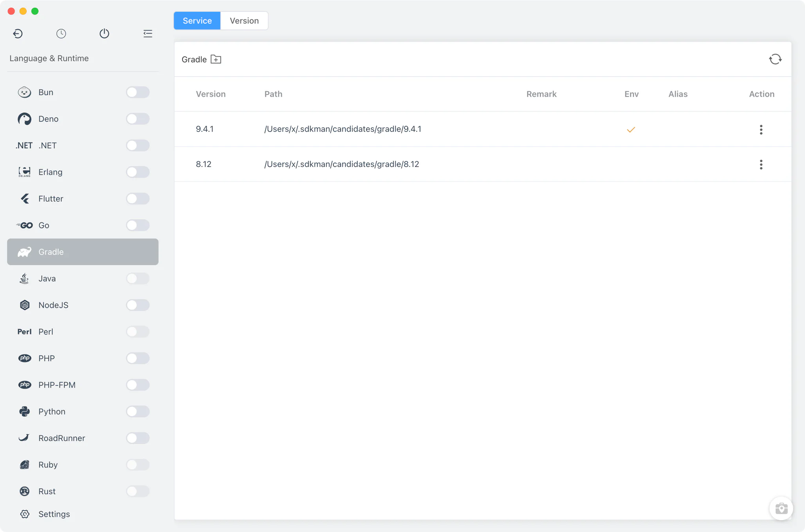
Task: Click the RoadRunner icon
Action: point(24,438)
